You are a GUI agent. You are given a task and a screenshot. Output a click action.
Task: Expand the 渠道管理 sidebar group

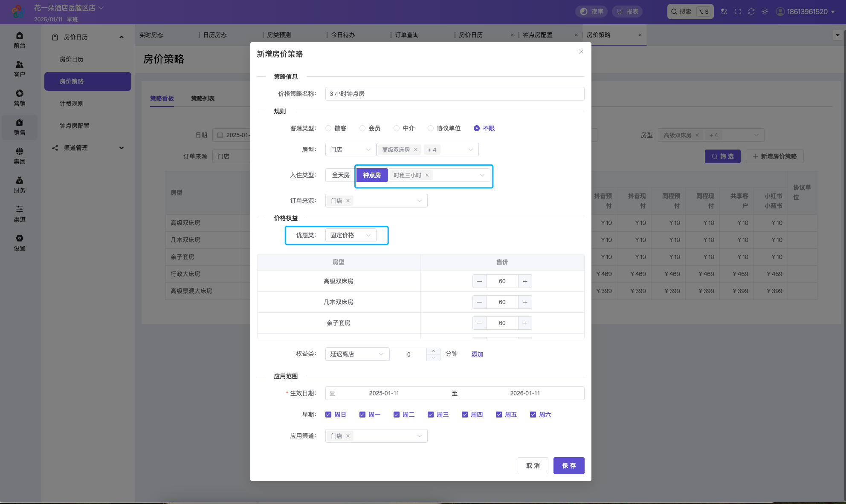pyautogui.click(x=88, y=148)
